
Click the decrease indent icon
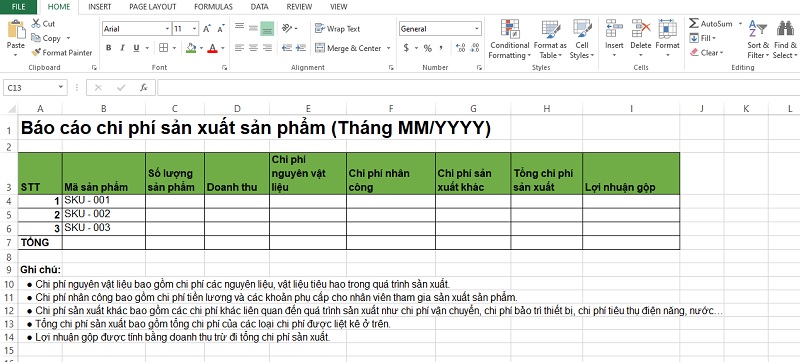pos(287,48)
